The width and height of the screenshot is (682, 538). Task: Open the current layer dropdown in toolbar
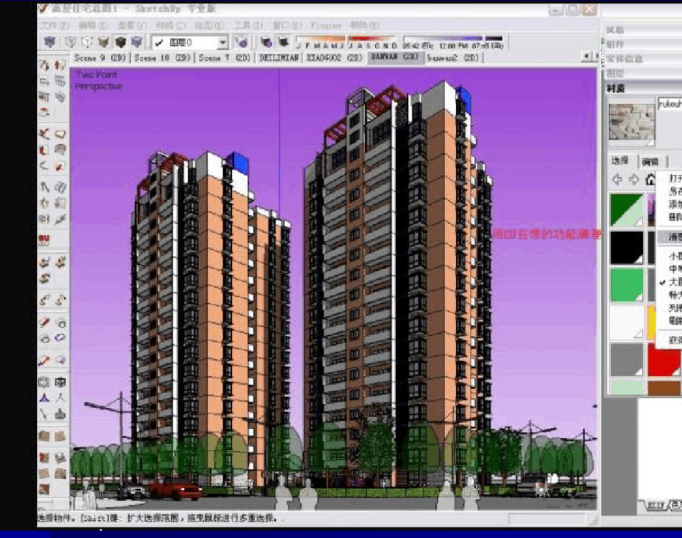tap(191, 43)
